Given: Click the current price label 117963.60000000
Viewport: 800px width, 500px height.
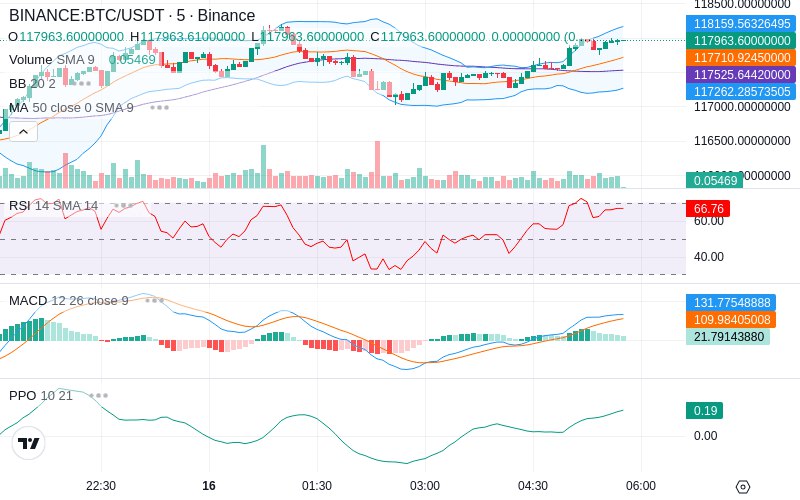Looking at the screenshot, I should pyautogui.click(x=741, y=41).
